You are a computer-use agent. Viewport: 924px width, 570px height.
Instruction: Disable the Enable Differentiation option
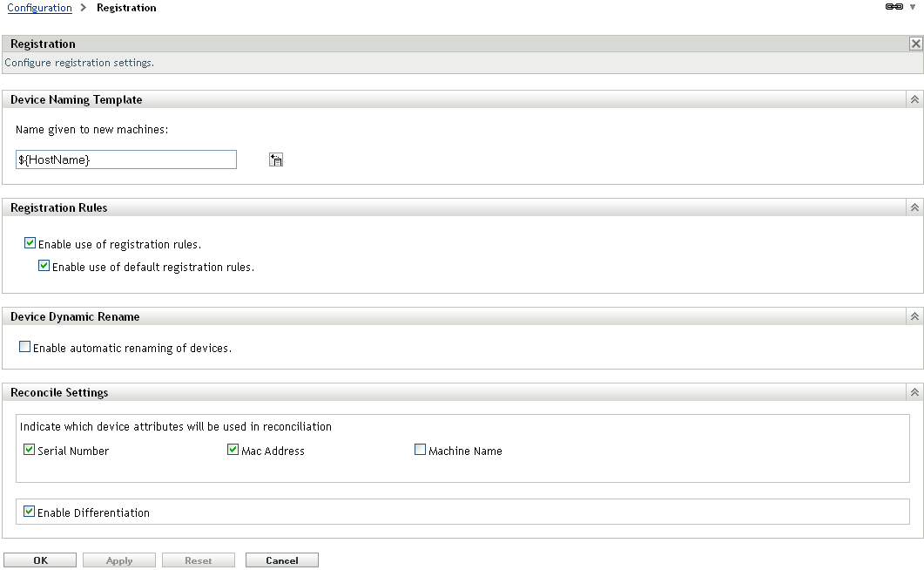click(x=29, y=511)
